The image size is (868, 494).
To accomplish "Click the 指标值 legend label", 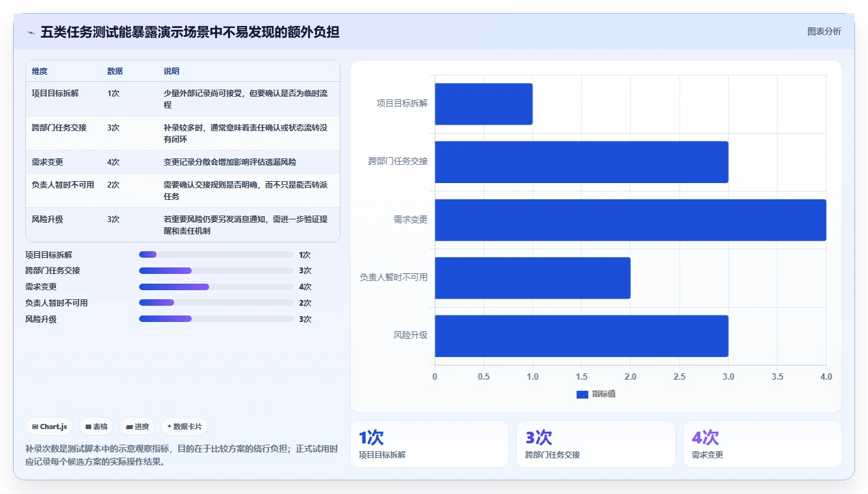I will (604, 394).
